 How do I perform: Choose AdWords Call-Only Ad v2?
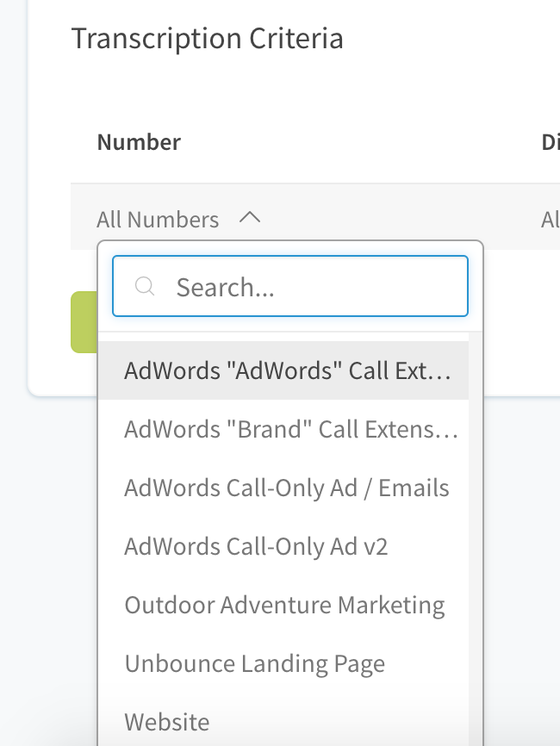283,546
